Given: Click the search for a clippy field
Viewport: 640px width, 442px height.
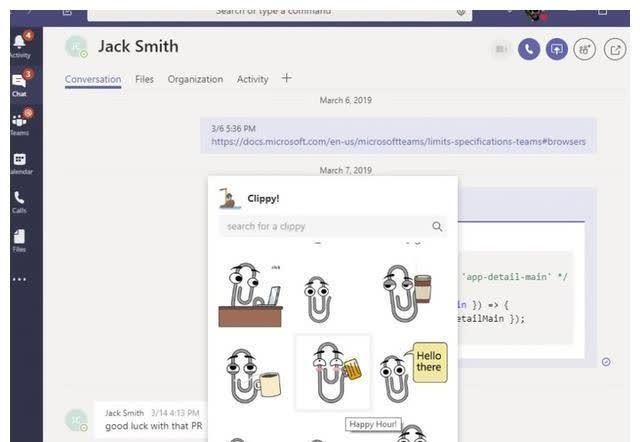Looking at the screenshot, I should [x=333, y=226].
